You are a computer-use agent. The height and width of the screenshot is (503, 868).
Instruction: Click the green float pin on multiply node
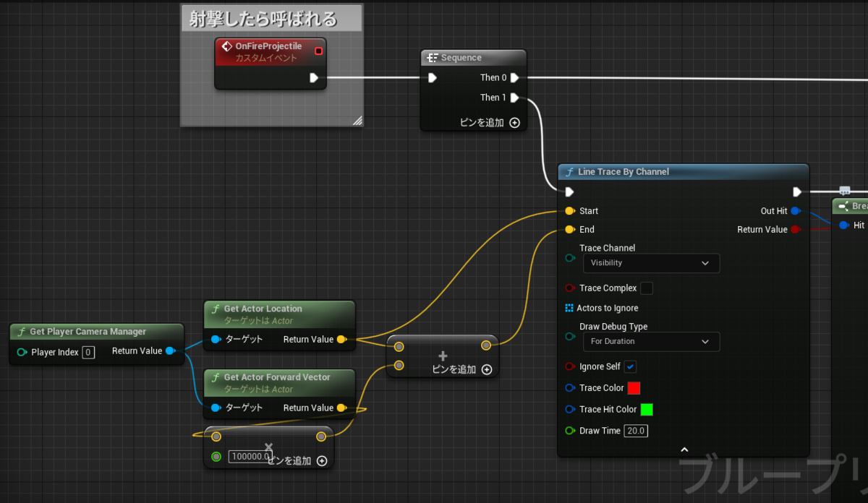216,457
